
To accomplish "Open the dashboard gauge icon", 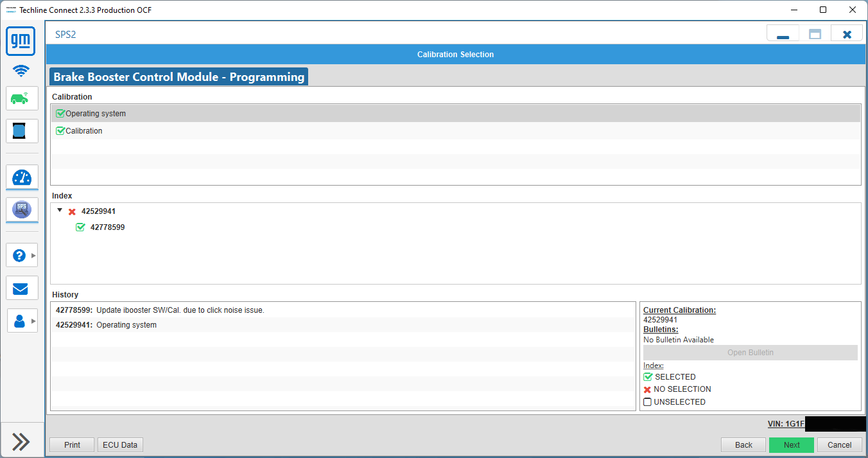I will pyautogui.click(x=21, y=177).
